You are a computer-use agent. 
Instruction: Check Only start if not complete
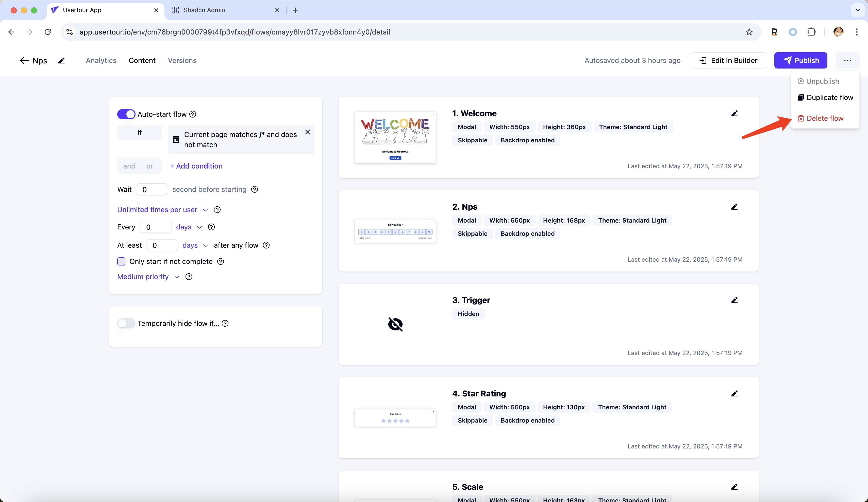click(x=121, y=261)
